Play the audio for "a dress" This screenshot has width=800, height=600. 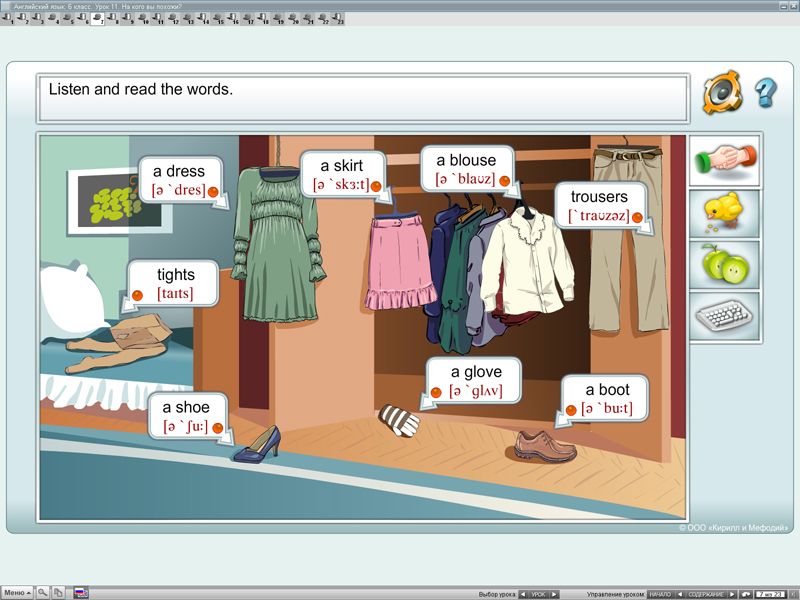(x=213, y=191)
